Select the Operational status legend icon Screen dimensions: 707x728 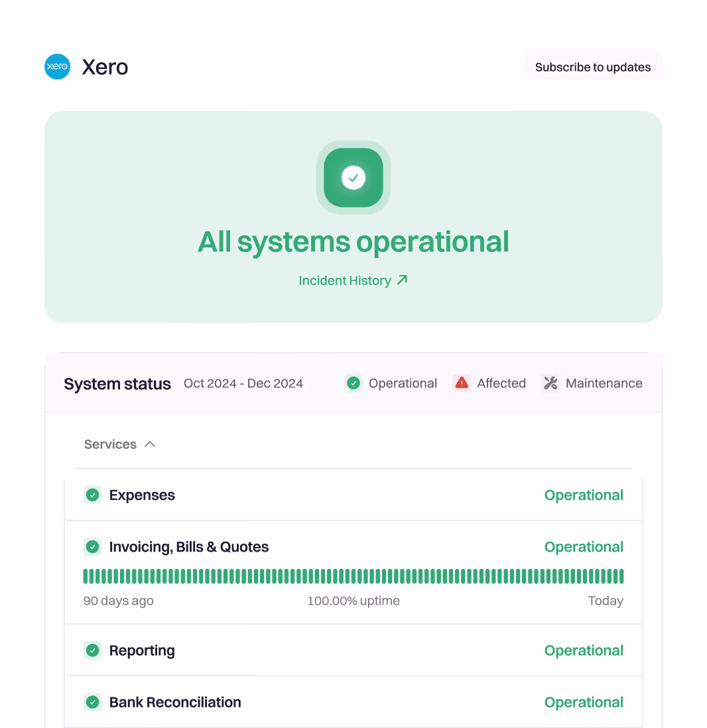click(353, 383)
